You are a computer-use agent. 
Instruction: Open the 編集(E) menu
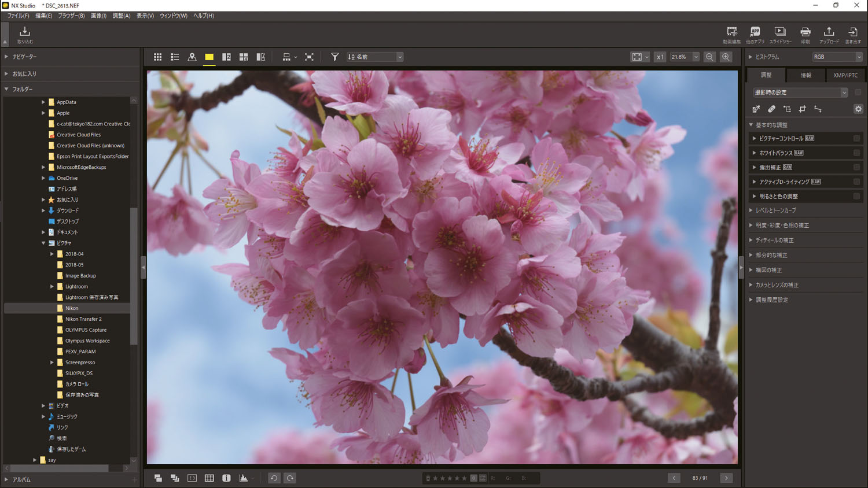click(43, 16)
